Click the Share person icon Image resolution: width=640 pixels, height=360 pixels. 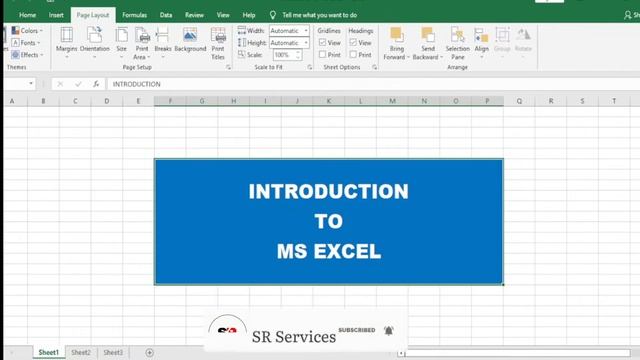tap(627, 15)
